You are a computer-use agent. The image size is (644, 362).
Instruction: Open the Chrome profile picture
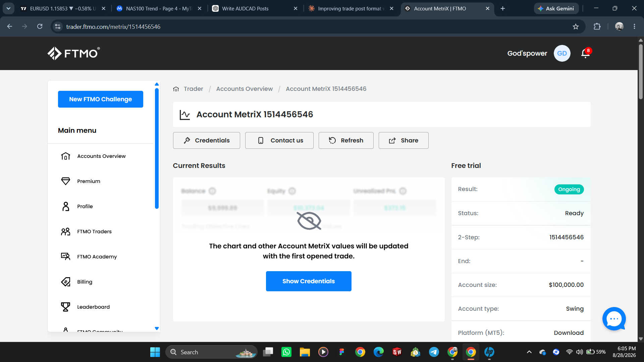619,26
